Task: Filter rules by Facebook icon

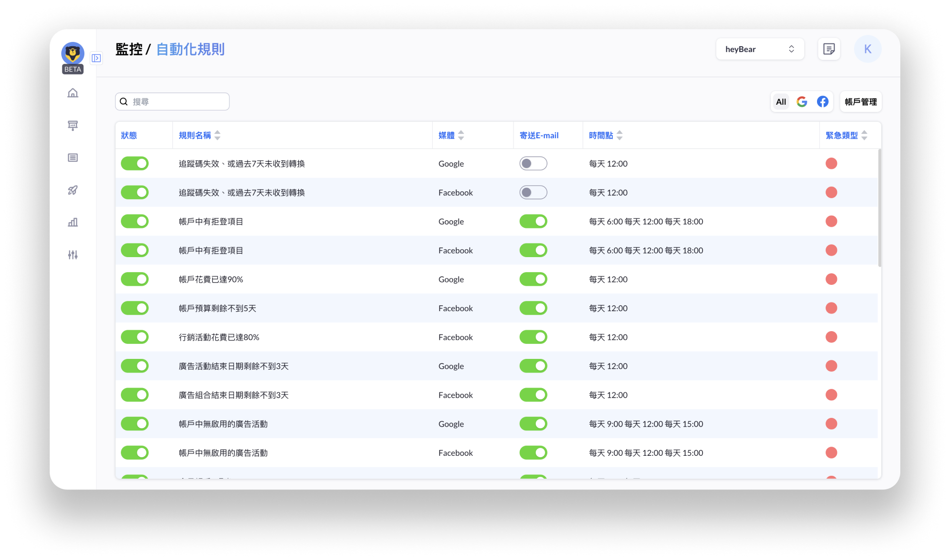Action: (823, 102)
